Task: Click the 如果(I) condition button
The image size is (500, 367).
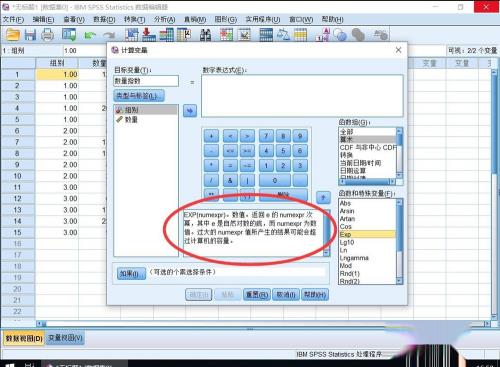Action: point(131,273)
